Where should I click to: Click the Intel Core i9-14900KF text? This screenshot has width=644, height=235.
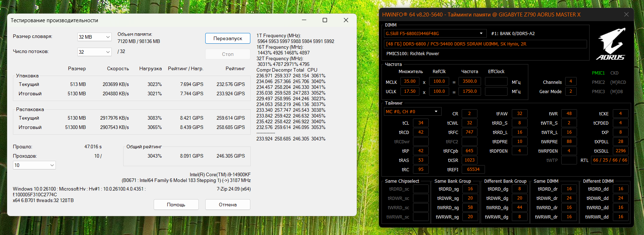tap(220, 174)
